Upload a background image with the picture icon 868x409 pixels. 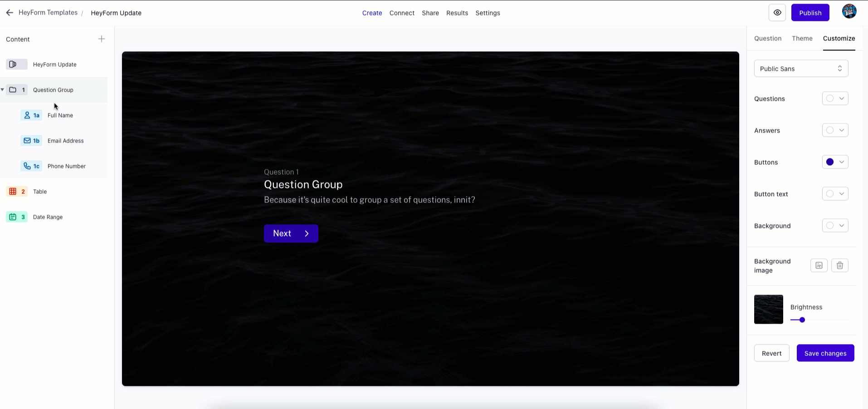[819, 266]
